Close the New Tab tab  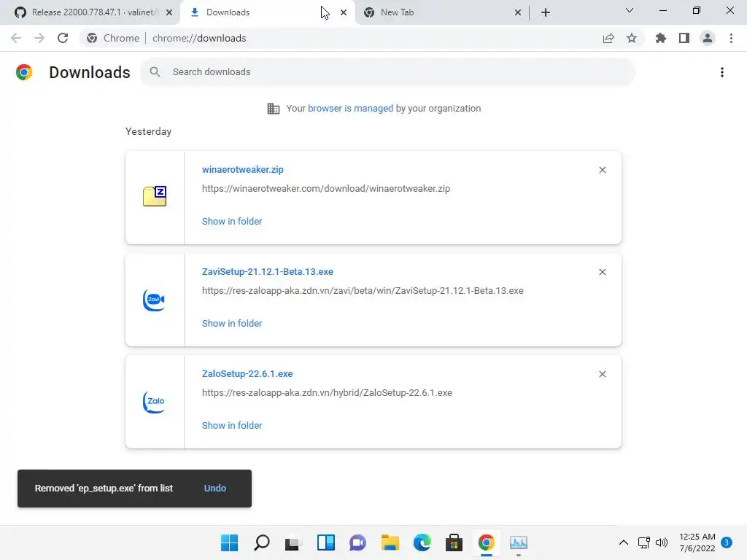[518, 12]
